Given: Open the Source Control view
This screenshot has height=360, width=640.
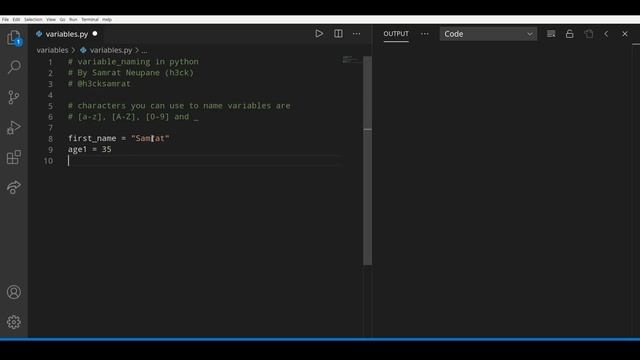Looking at the screenshot, I should point(14,97).
